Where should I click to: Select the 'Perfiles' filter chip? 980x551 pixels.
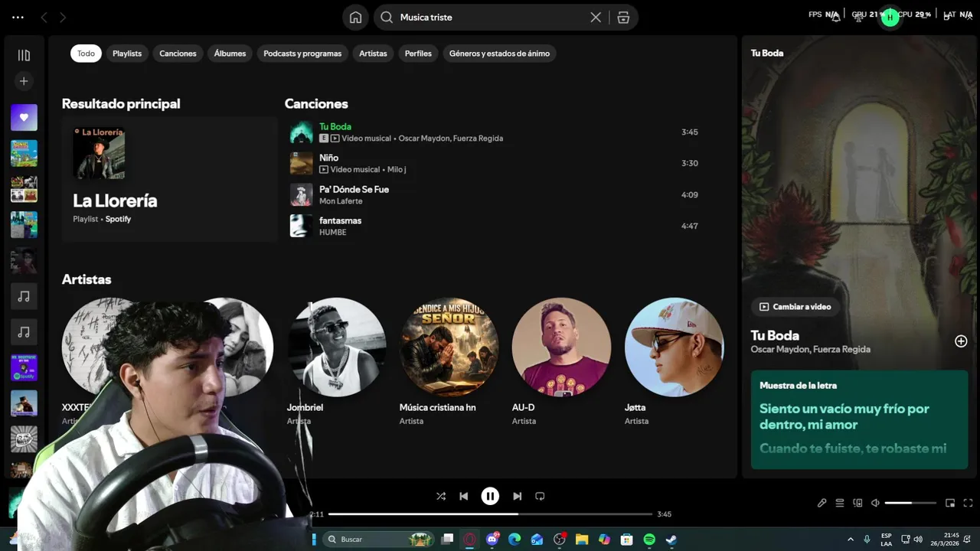[x=418, y=54]
